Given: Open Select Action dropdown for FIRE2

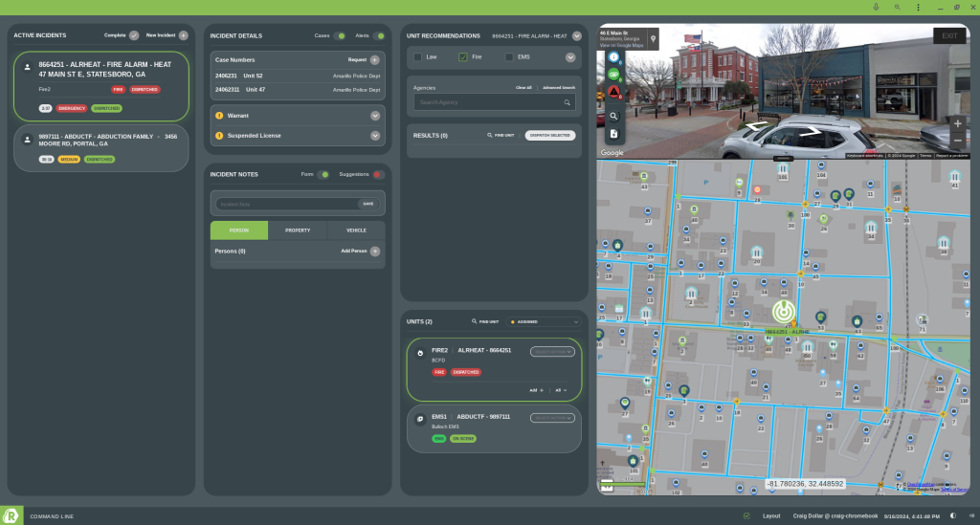Looking at the screenshot, I should (554, 352).
